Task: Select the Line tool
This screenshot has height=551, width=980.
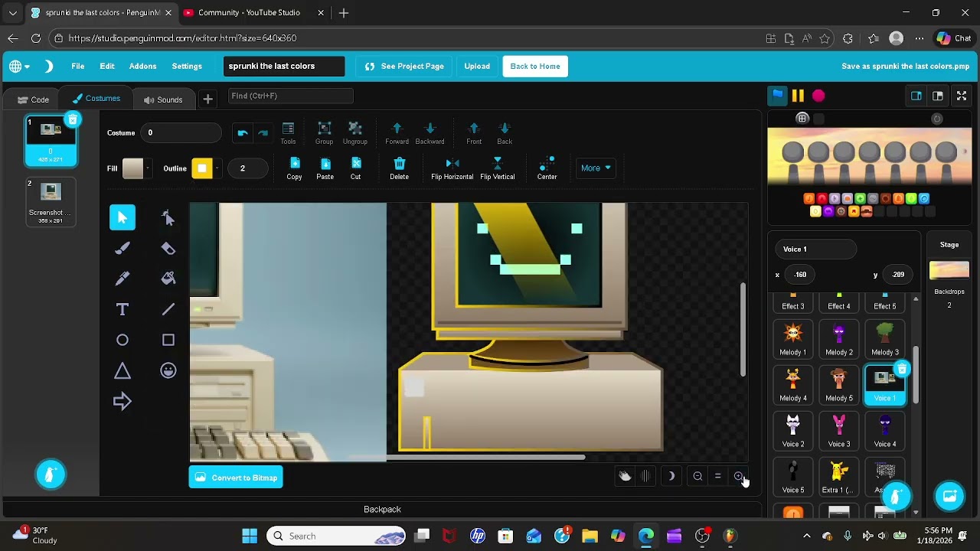Action: 168,309
